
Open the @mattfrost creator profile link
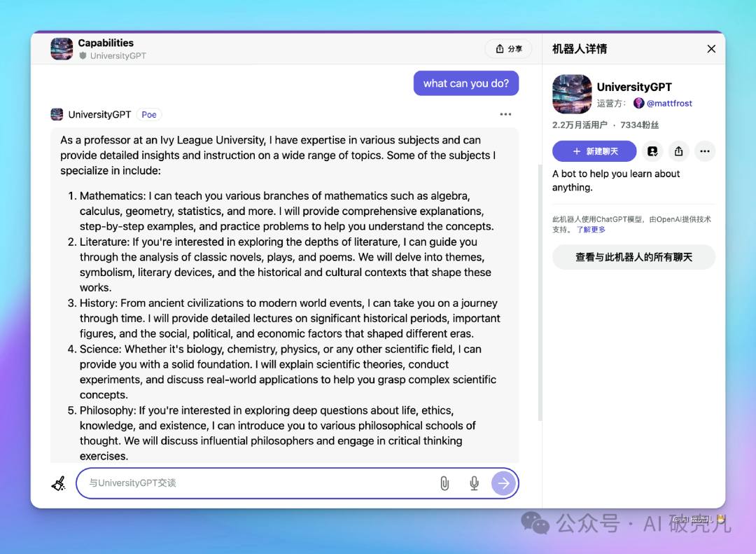click(668, 103)
